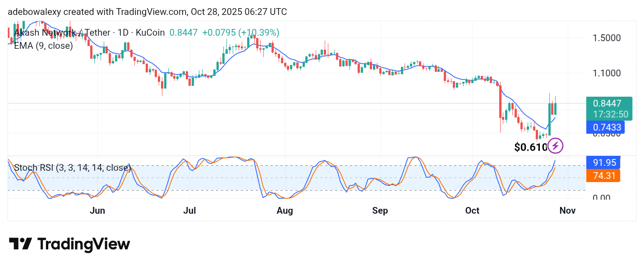
Task: Toggle visibility of the EMA (9, close) indicator
Action: 42,46
